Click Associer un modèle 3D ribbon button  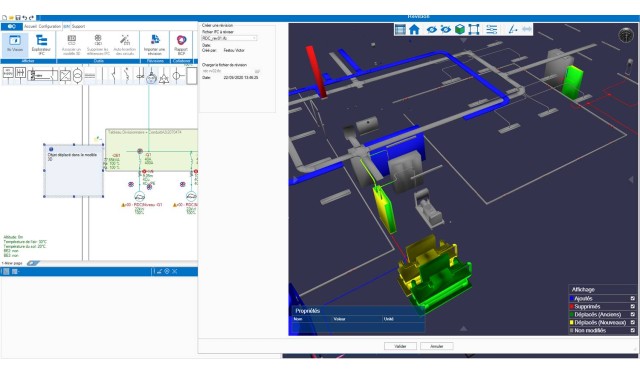coord(71,44)
